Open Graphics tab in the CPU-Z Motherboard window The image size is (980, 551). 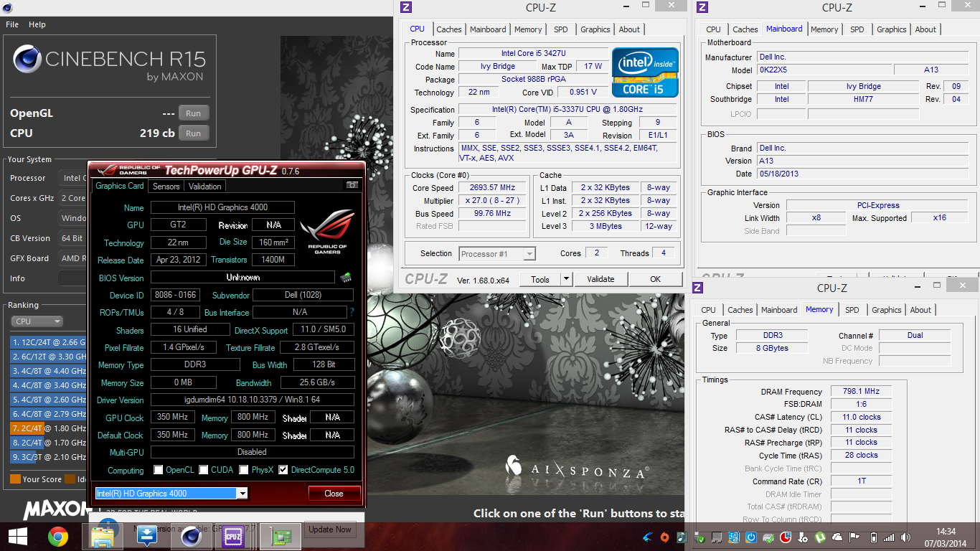coord(892,29)
